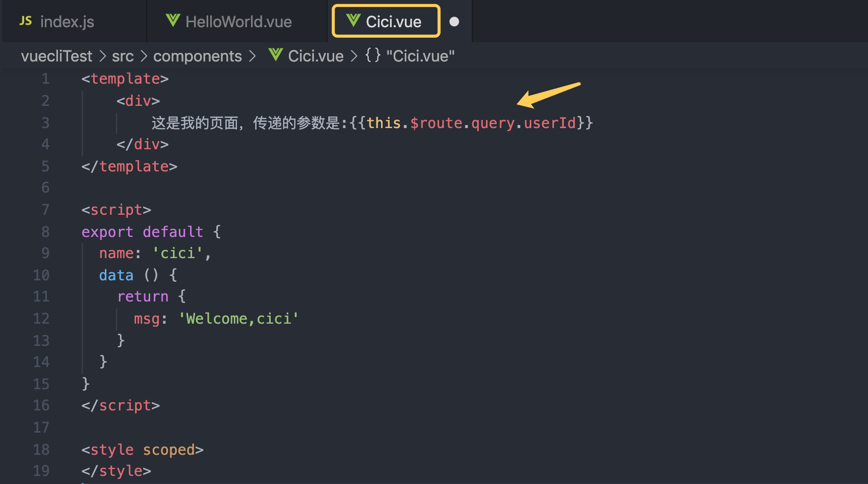
Task: Click the 'name' property on line 9
Action: click(x=116, y=253)
